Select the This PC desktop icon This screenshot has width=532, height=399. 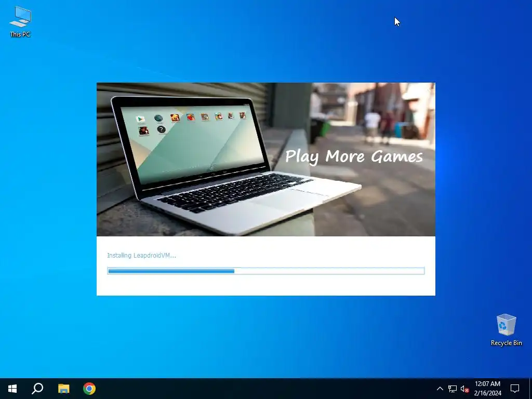(x=20, y=21)
